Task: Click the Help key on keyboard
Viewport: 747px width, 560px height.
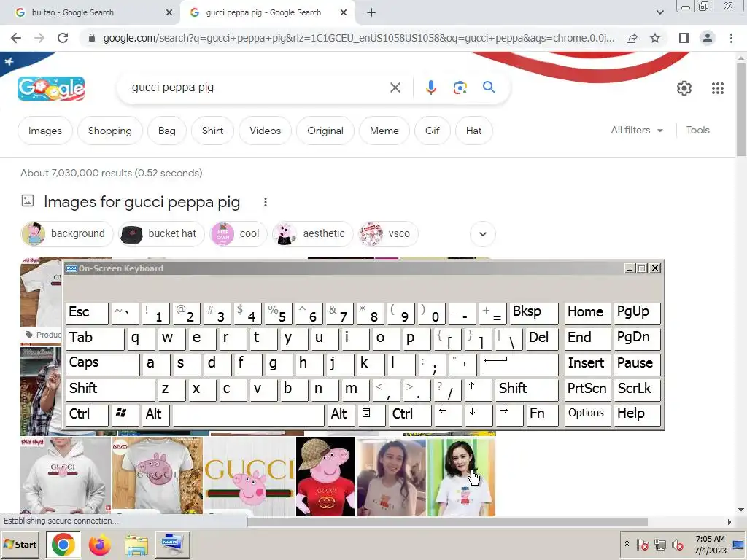Action: 637,415
